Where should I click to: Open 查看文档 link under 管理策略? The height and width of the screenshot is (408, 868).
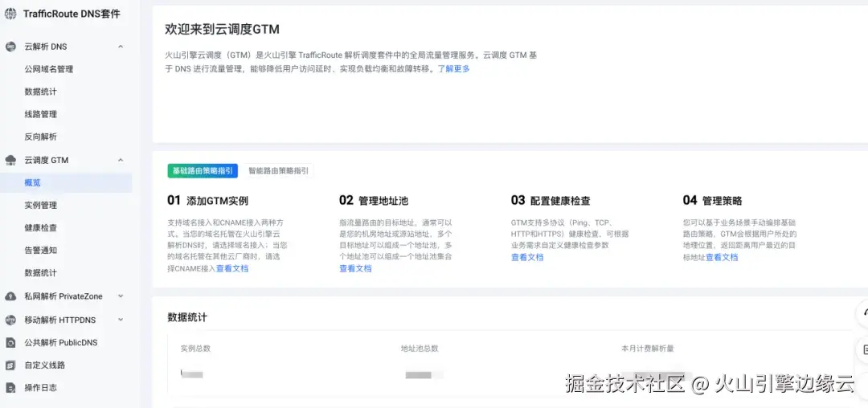[x=722, y=257]
